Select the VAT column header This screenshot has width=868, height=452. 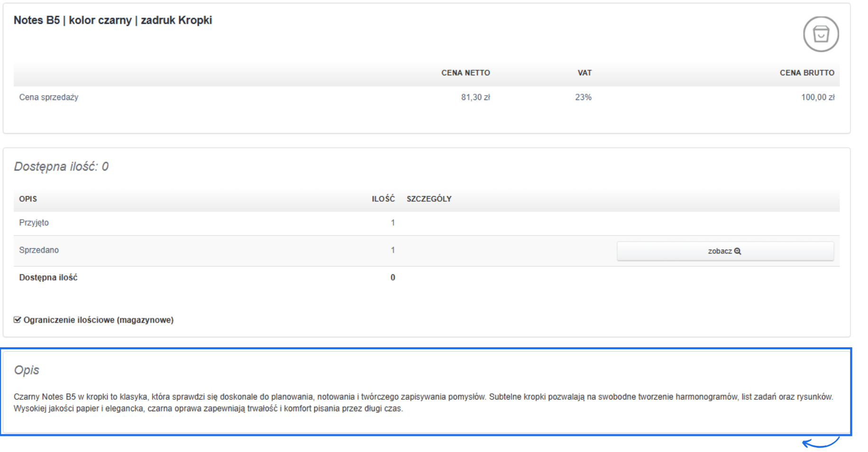click(x=584, y=73)
